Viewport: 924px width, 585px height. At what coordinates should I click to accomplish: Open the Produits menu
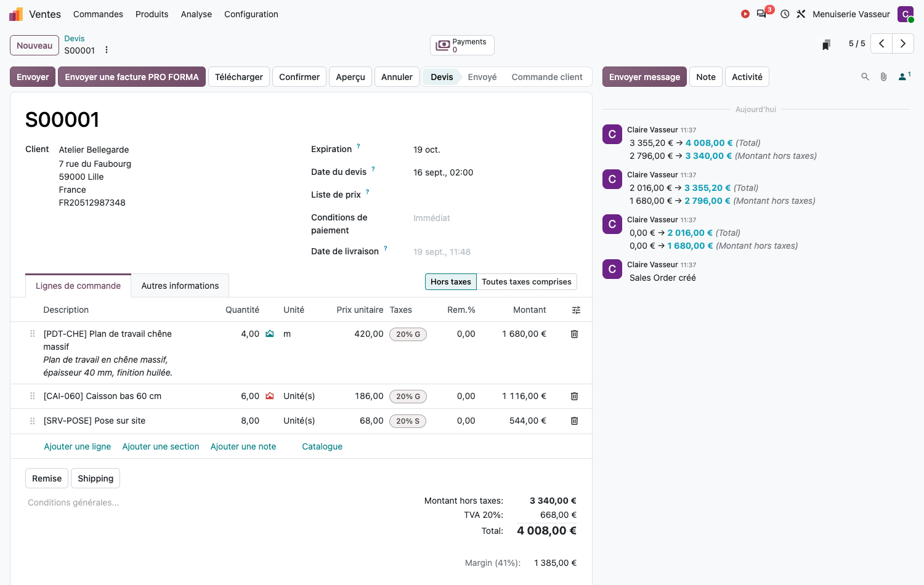pyautogui.click(x=152, y=14)
